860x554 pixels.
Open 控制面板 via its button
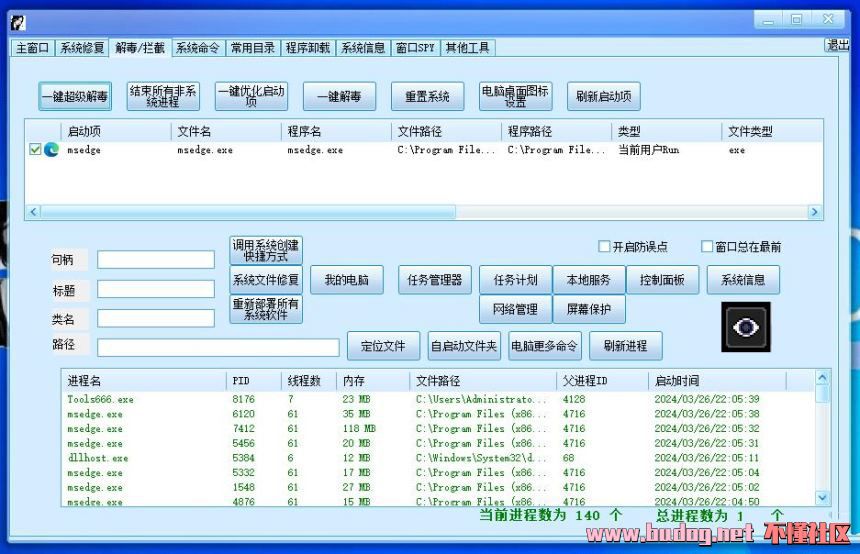click(662, 280)
